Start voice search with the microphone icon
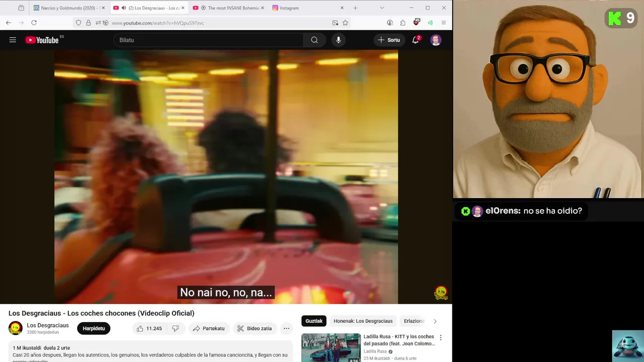Screen dimensions: 644x362 point(339,40)
